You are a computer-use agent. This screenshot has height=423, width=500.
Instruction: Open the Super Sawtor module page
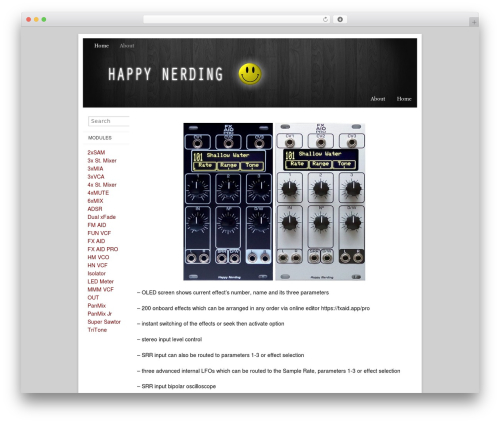[x=104, y=322]
